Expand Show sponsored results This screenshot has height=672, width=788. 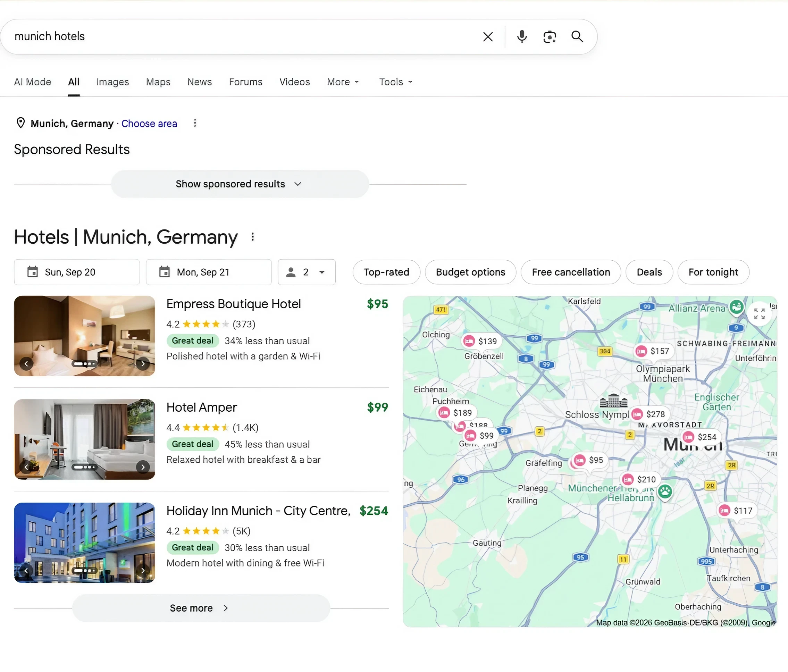pyautogui.click(x=240, y=184)
